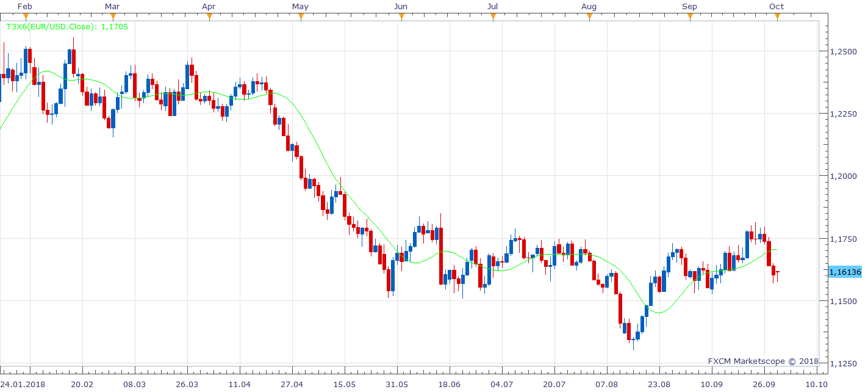Screen dimensions: 868x392
Task: Click the Feb month marker triangle
Action: (x=25, y=17)
